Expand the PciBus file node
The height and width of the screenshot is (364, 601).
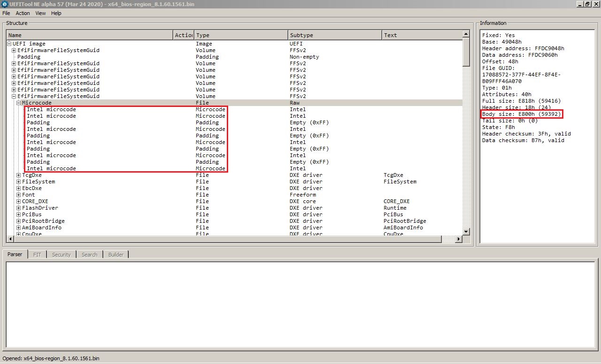[x=19, y=214]
